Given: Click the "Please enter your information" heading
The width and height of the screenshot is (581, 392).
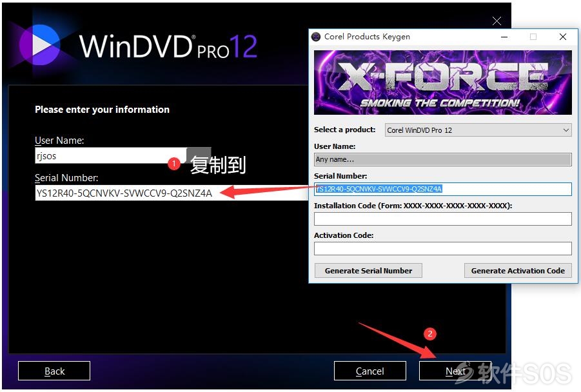Looking at the screenshot, I should pos(103,110).
